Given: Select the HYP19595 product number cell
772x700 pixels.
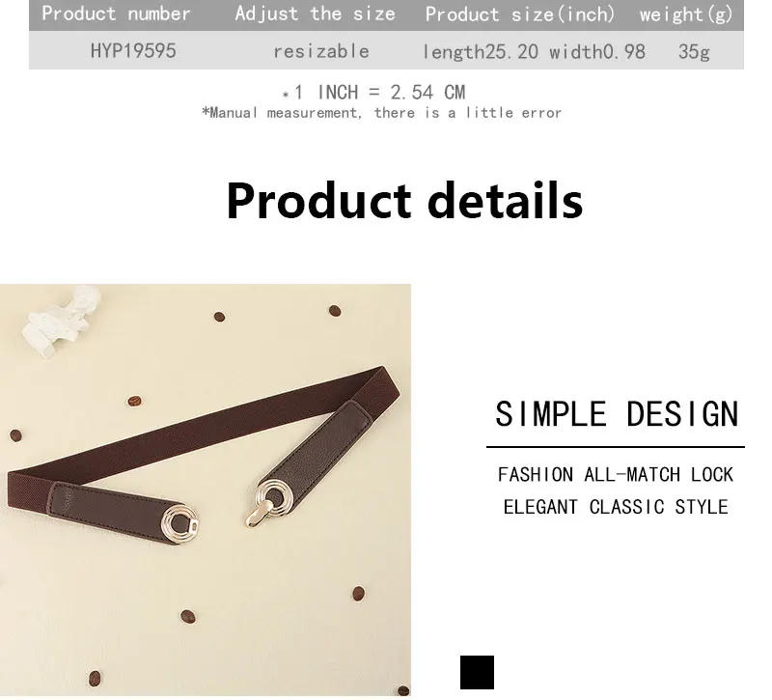Looking at the screenshot, I should click(133, 51).
